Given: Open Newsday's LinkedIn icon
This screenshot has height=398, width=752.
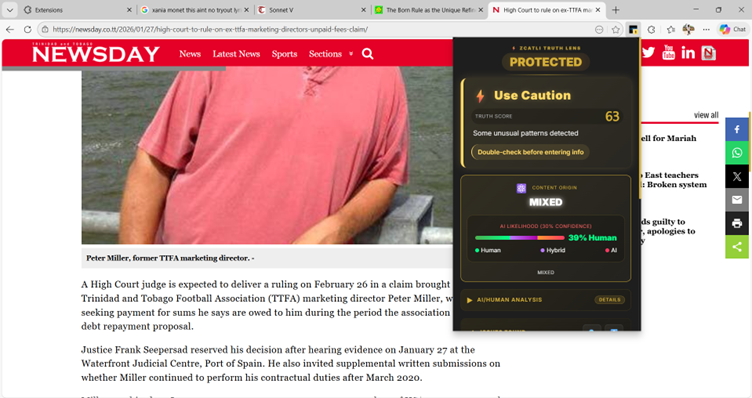Looking at the screenshot, I should tap(688, 53).
